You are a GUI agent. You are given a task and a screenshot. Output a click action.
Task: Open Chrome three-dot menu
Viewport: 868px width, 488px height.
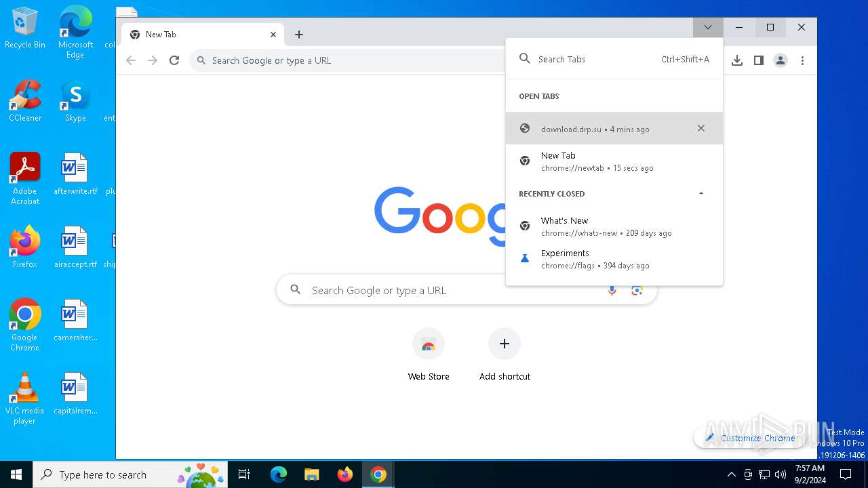pyautogui.click(x=802, y=60)
